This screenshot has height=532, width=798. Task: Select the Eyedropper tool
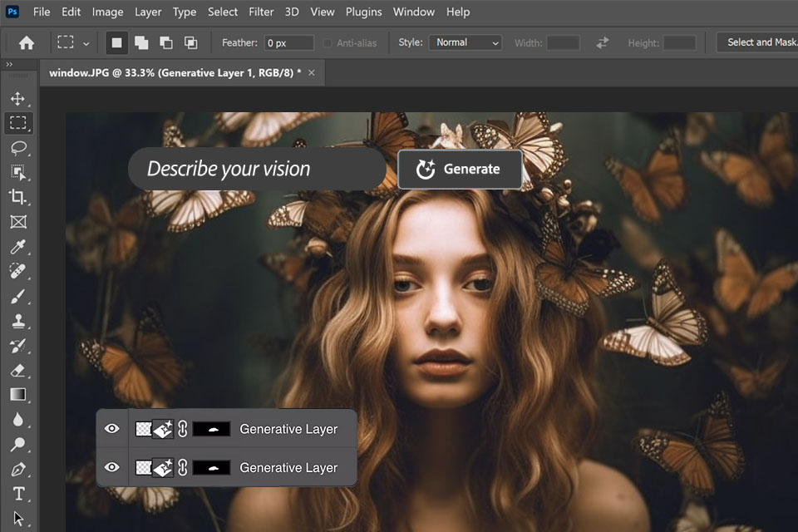coord(18,246)
